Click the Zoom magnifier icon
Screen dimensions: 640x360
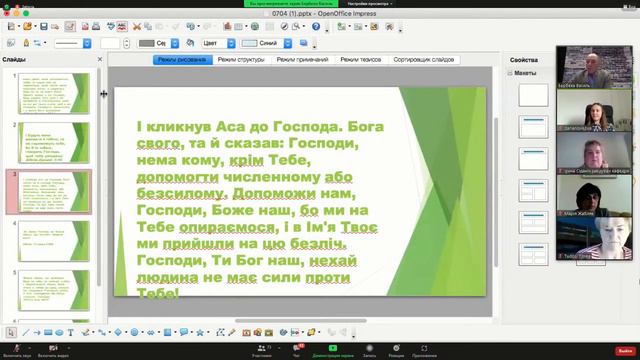296,27
